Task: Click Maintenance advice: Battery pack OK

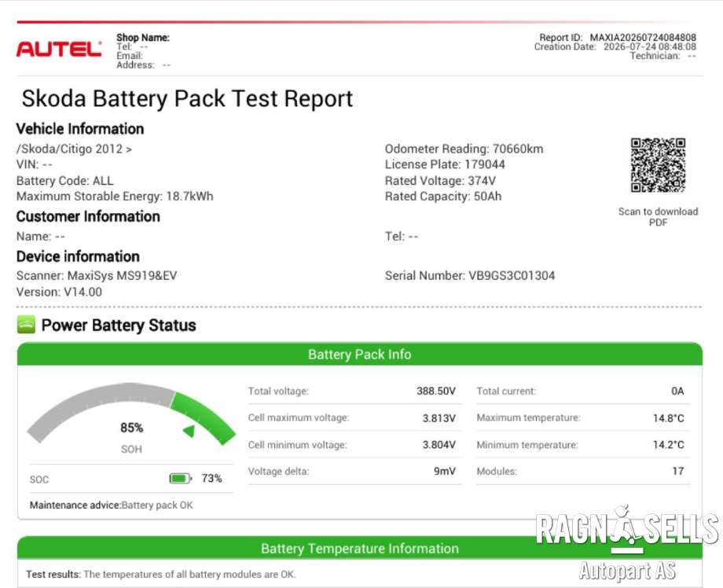Action: pyautogui.click(x=111, y=505)
